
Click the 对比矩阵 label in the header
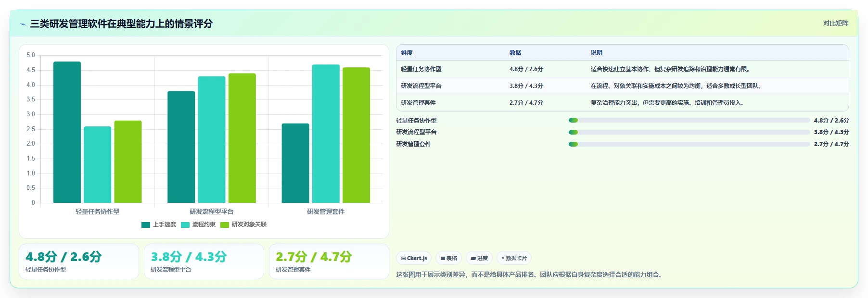coord(835,23)
